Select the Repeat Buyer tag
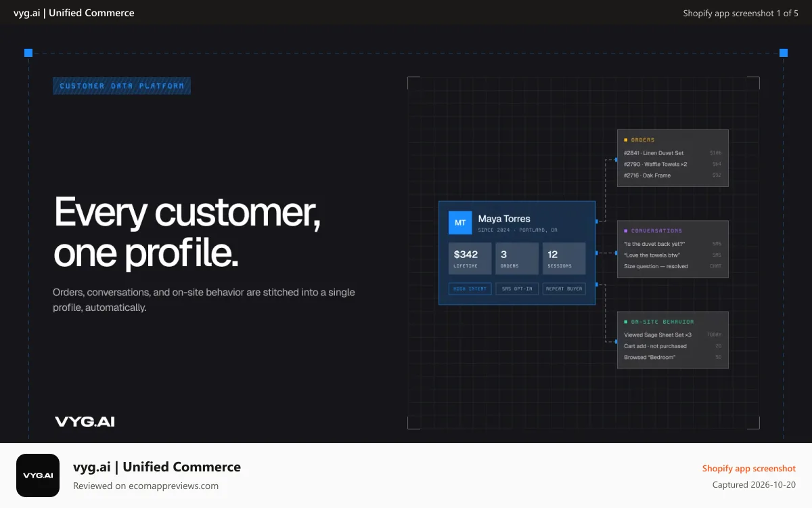The height and width of the screenshot is (508, 812). click(x=564, y=289)
